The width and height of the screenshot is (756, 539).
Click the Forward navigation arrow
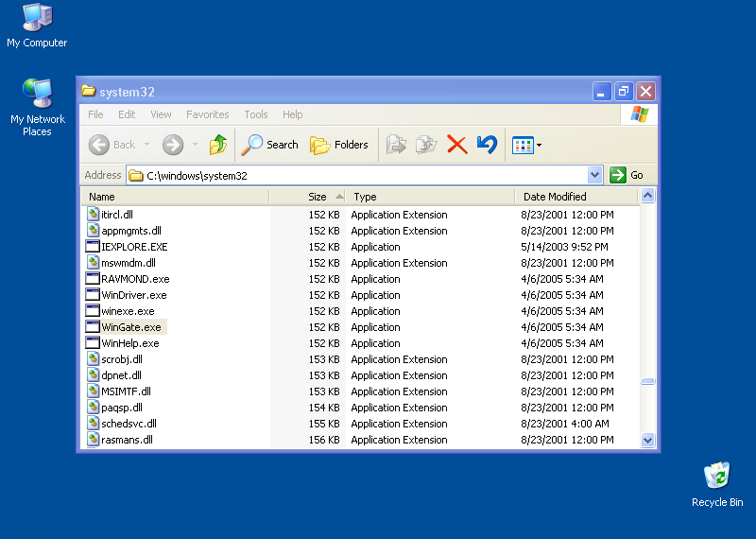(173, 145)
